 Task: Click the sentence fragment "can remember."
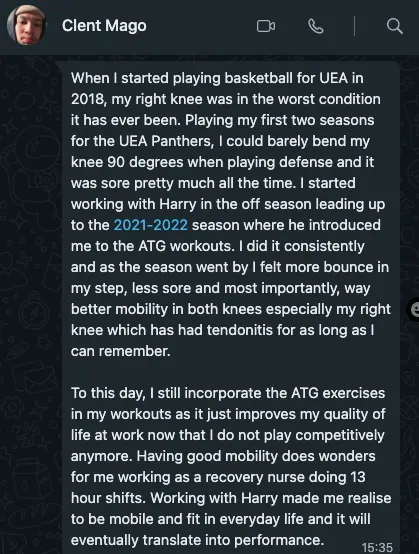pos(120,351)
